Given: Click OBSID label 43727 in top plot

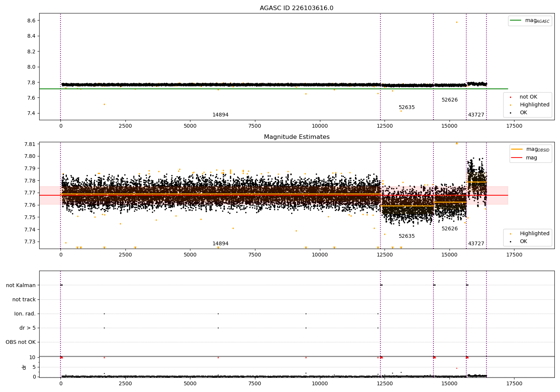Looking at the screenshot, I should (476, 115).
